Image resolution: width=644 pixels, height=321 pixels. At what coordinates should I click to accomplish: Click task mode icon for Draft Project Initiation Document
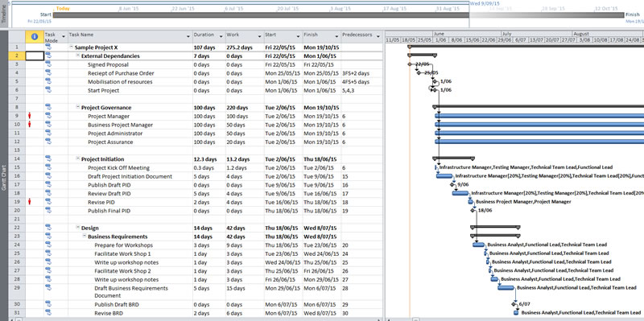pyautogui.click(x=48, y=176)
